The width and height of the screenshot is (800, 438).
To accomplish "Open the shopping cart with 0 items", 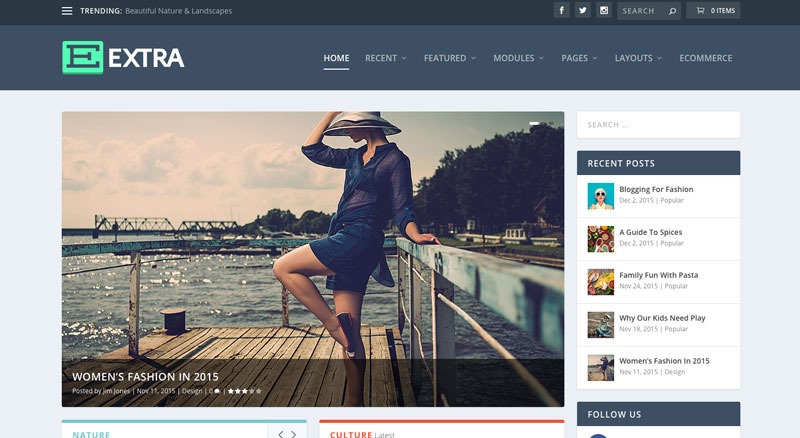I will [714, 11].
